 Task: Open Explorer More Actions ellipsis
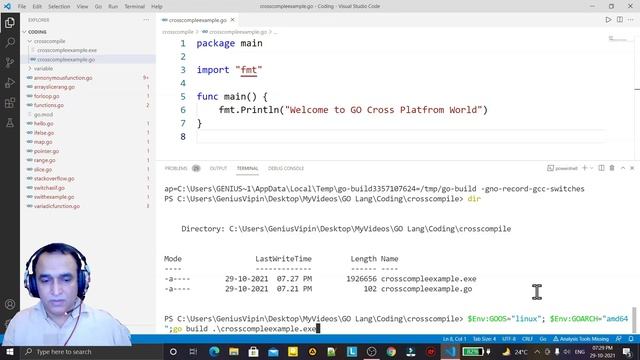[146, 20]
